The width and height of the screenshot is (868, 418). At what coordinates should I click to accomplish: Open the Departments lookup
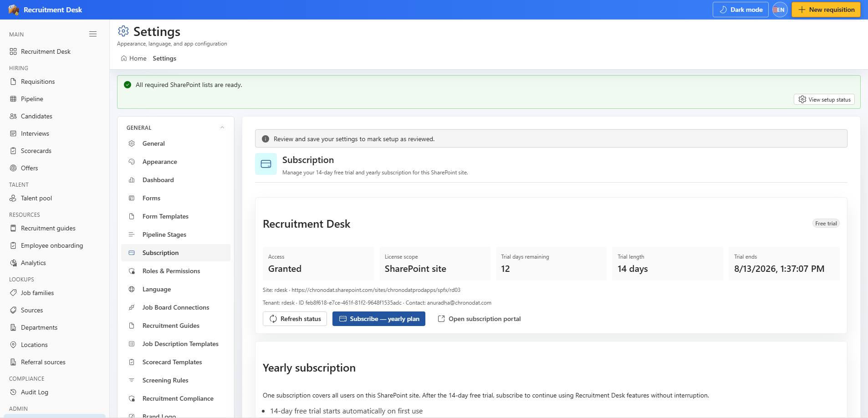[55, 327]
